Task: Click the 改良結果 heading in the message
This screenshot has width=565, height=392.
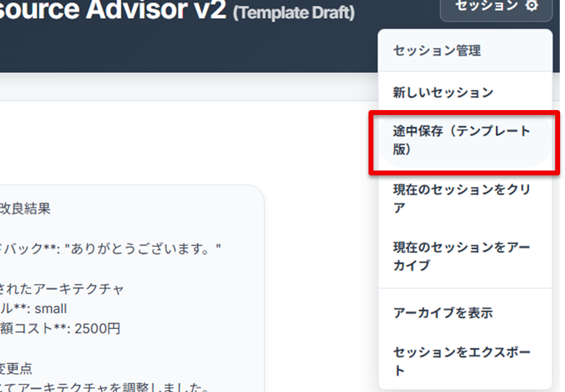Action: 25,209
